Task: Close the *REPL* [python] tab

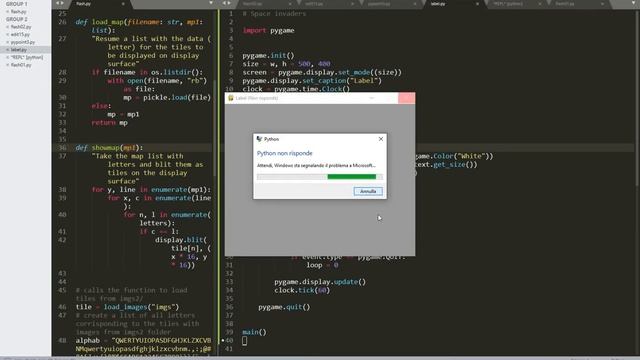Action: coord(540,4)
